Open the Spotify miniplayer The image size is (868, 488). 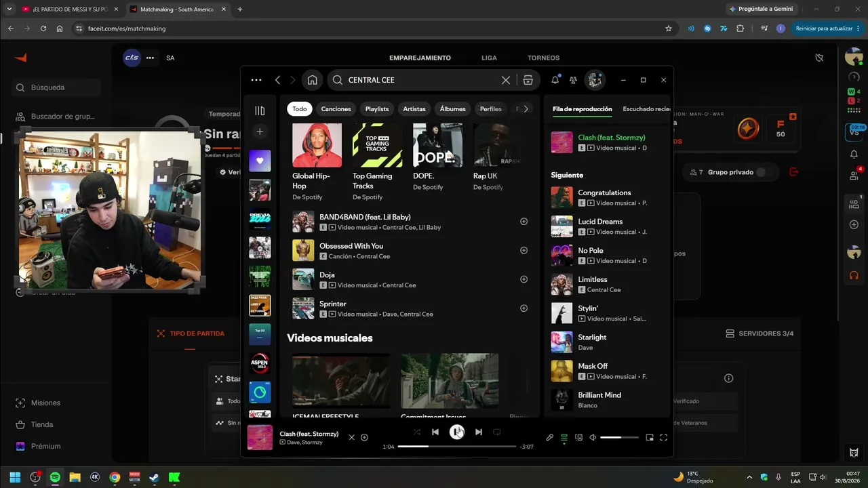click(649, 438)
